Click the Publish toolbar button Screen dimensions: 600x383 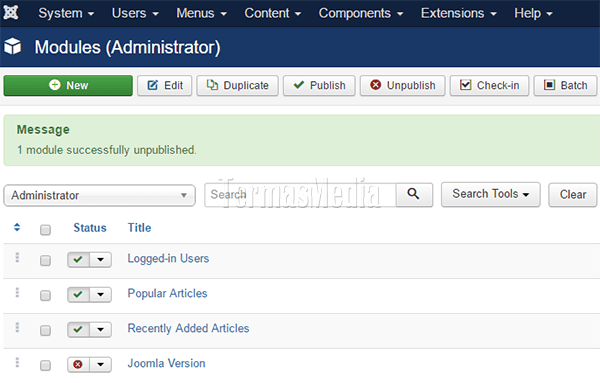point(319,85)
